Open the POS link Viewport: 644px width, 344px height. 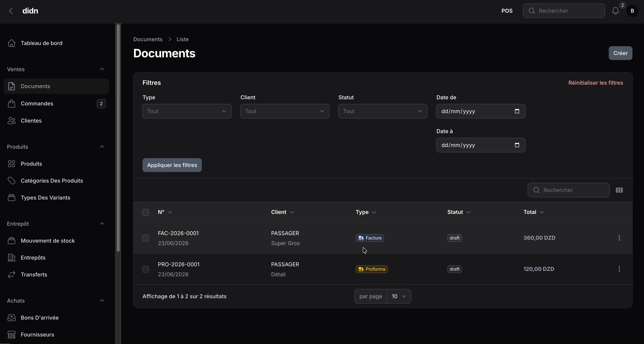click(x=507, y=11)
